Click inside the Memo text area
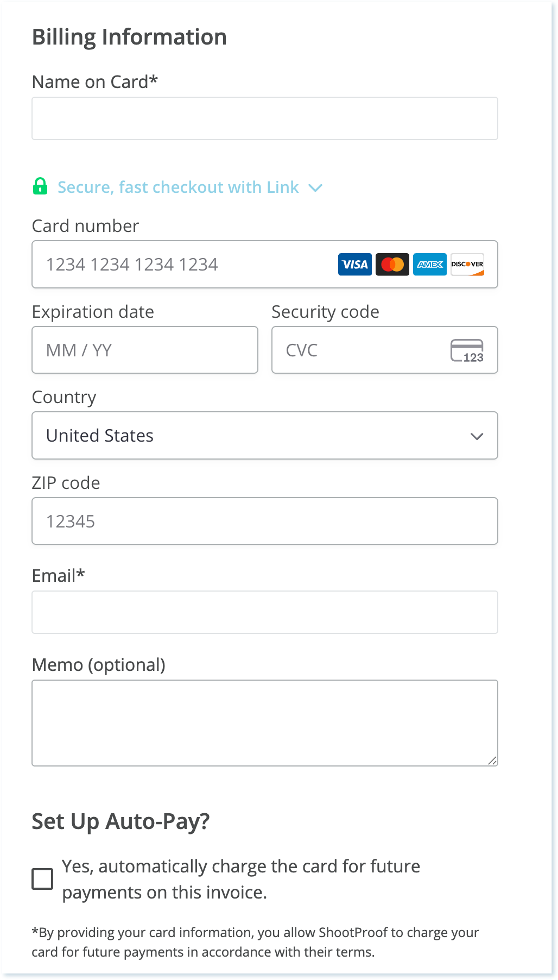Screen dimensions: 558x980 (x=265, y=723)
